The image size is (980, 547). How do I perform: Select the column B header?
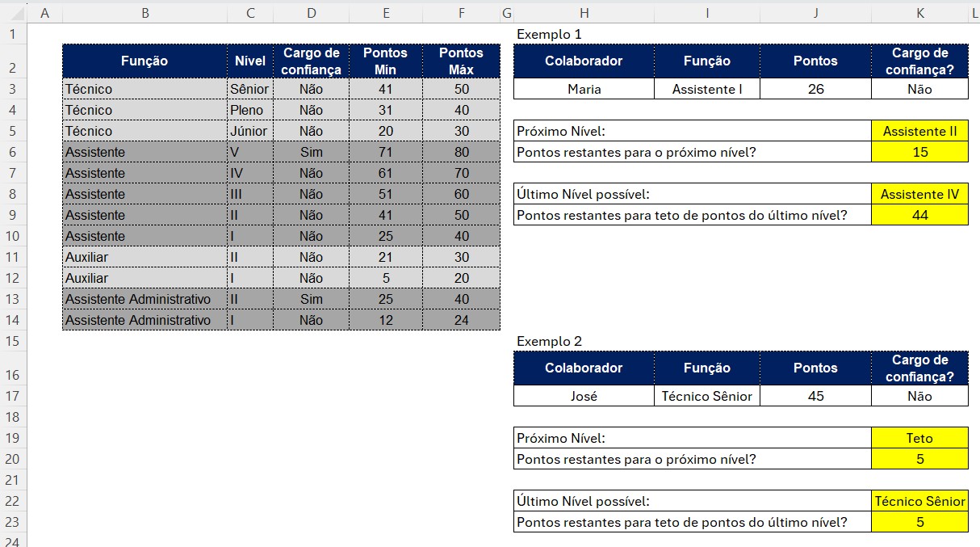(144, 13)
